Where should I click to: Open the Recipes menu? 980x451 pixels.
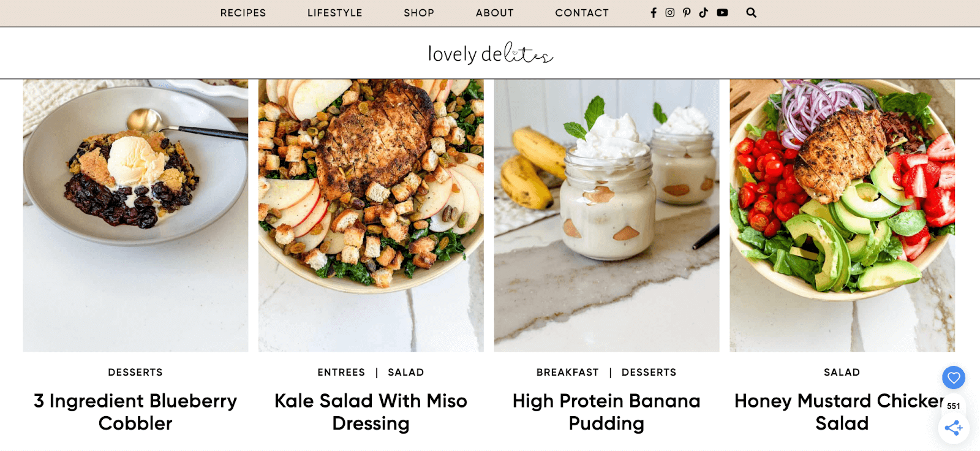click(x=243, y=13)
